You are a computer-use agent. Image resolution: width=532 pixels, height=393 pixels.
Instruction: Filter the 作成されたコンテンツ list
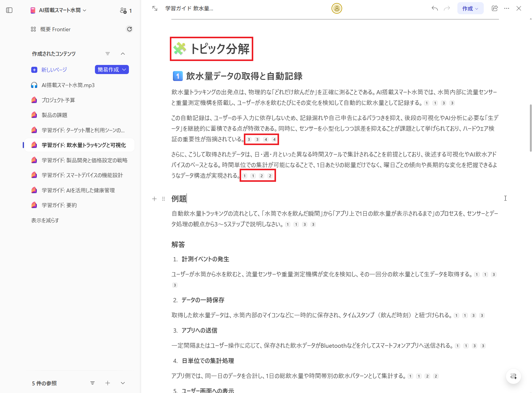(x=108, y=53)
